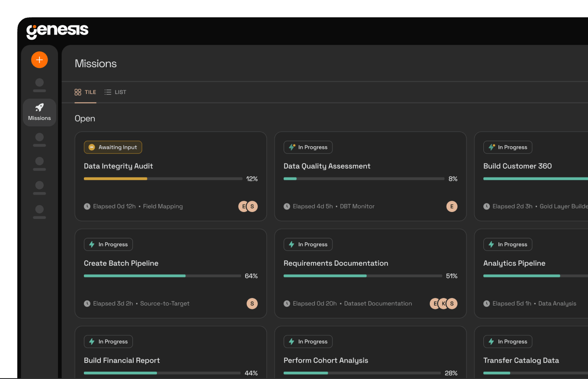Click the S avatar on Create Batch Pipeline
The width and height of the screenshot is (588, 379).
tap(252, 304)
